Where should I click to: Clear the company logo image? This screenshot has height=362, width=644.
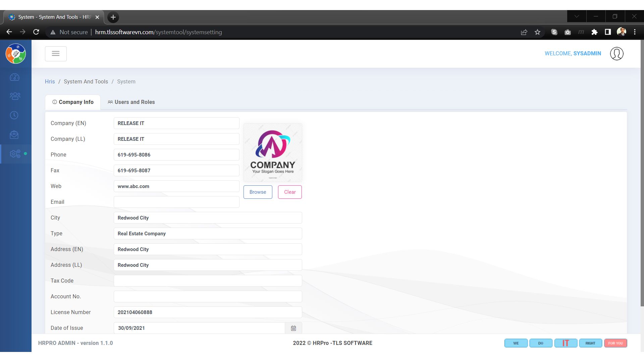[290, 192]
